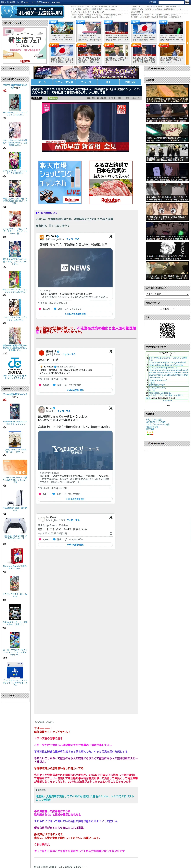Click the Amazon link in the top bar
The height and width of the screenshot is (868, 191).
click(46, 2)
